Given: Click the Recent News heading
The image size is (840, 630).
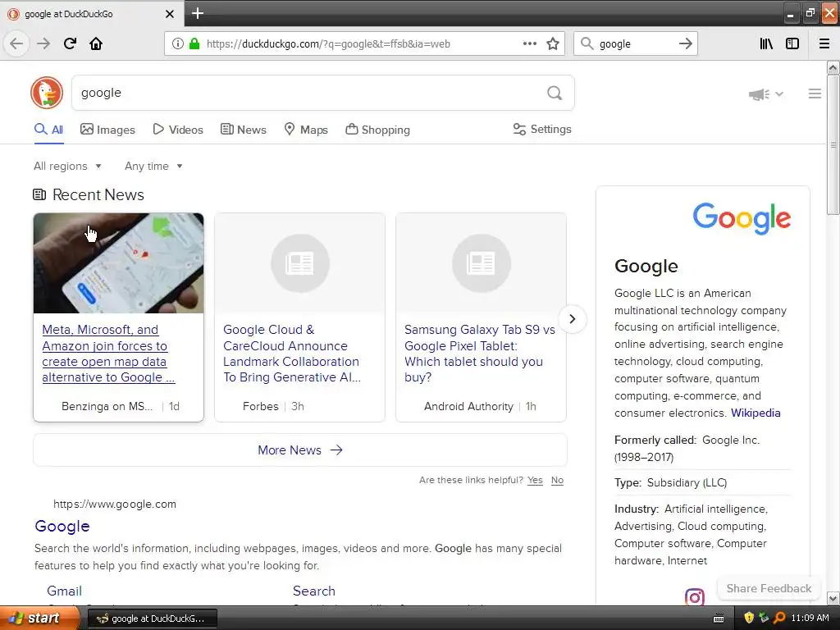Looking at the screenshot, I should (x=98, y=194).
